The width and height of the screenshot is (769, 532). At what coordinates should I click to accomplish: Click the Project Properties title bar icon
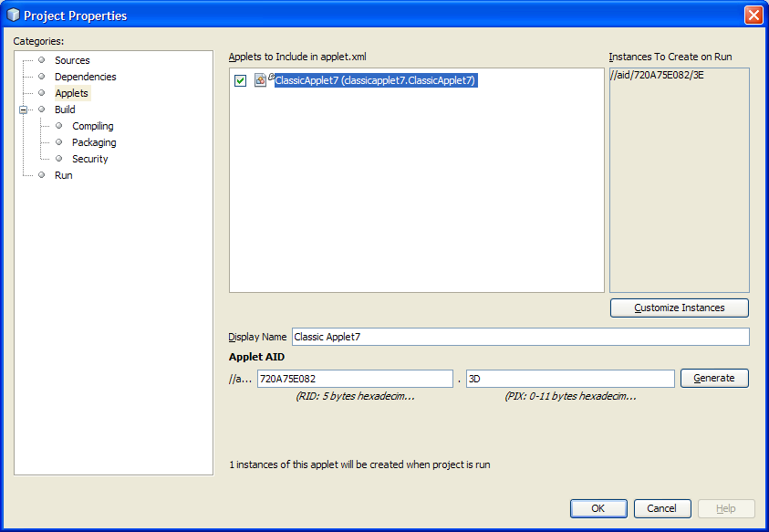tap(13, 15)
